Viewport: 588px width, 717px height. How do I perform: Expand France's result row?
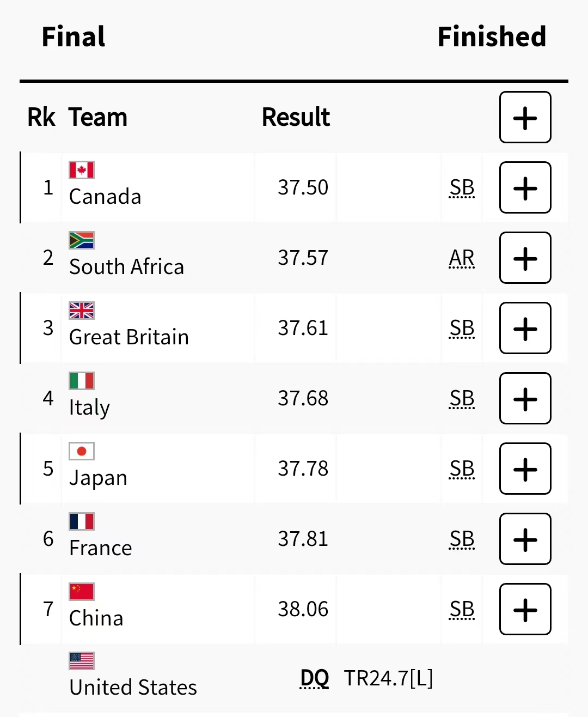[525, 539]
